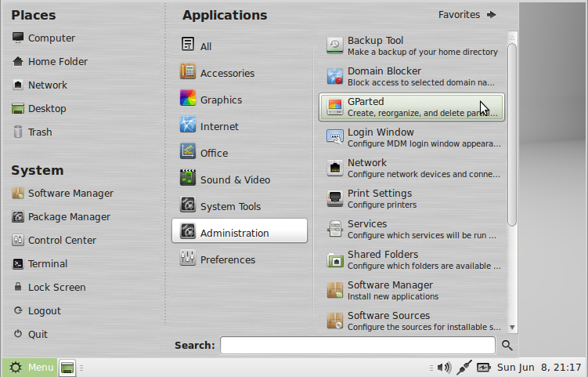Click the Domain Blocker icon
Image resolution: width=588 pixels, height=377 pixels.
click(x=334, y=76)
